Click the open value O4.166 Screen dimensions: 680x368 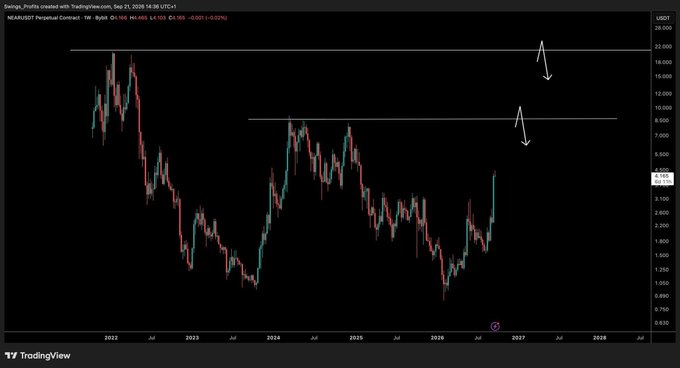(x=118, y=18)
